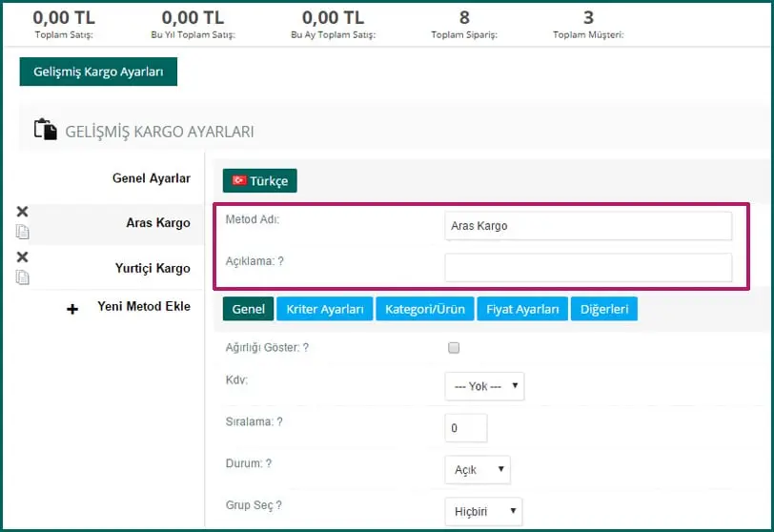Open Genel Ayarlar in the sidebar
Viewport: 774px width, 532px height.
(x=151, y=178)
